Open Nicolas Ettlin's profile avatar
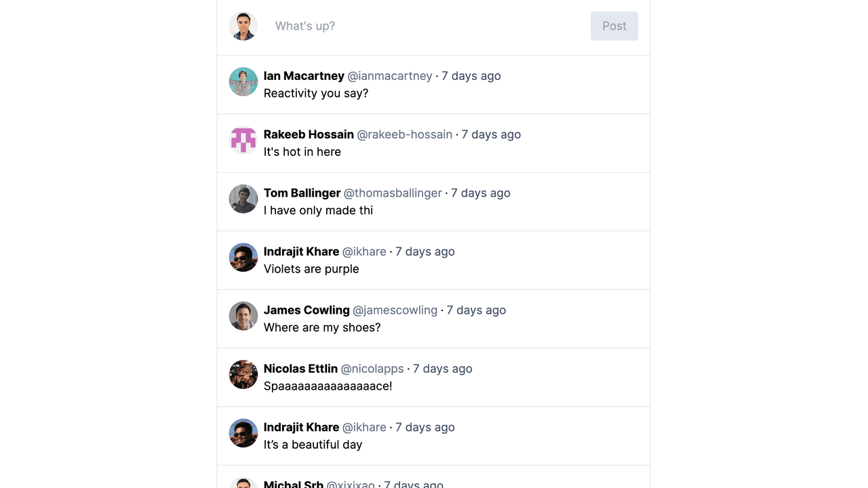Image resolution: width=868 pixels, height=488 pixels. coord(243,375)
